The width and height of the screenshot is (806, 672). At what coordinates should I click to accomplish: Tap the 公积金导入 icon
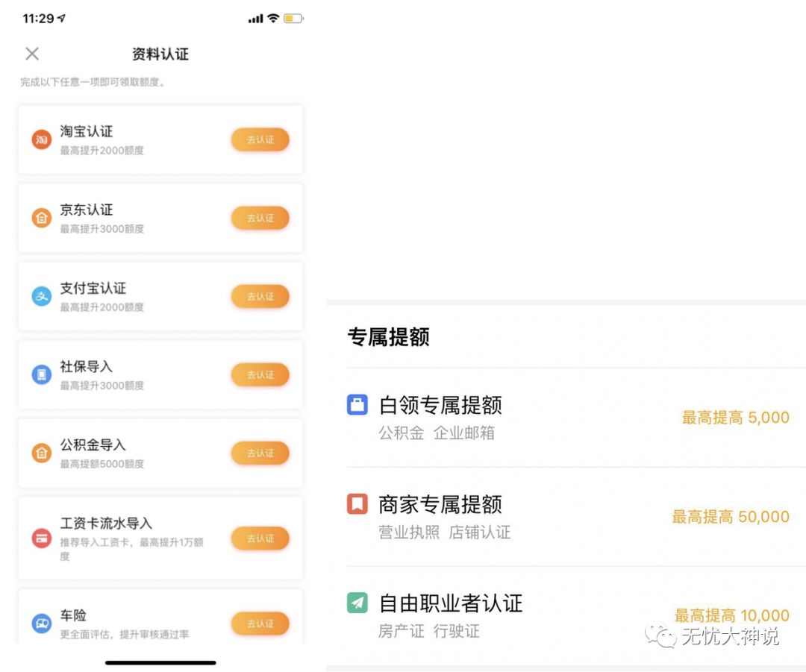point(42,453)
